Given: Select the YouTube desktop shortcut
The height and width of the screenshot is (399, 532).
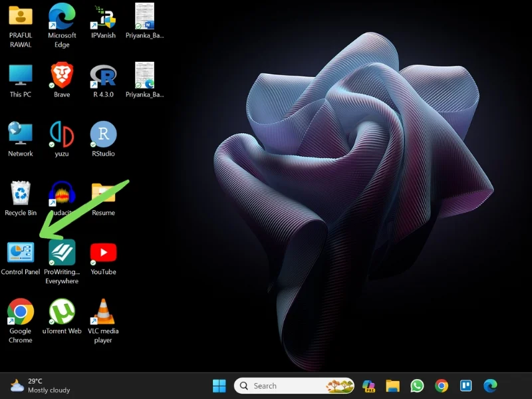Looking at the screenshot, I should (x=103, y=253).
